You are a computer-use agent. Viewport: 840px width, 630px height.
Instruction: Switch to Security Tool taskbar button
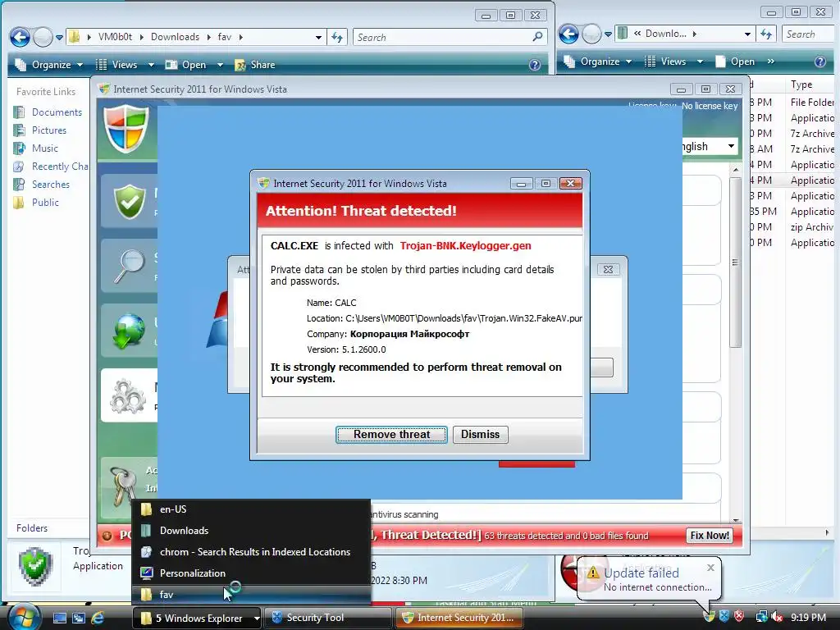pos(328,618)
